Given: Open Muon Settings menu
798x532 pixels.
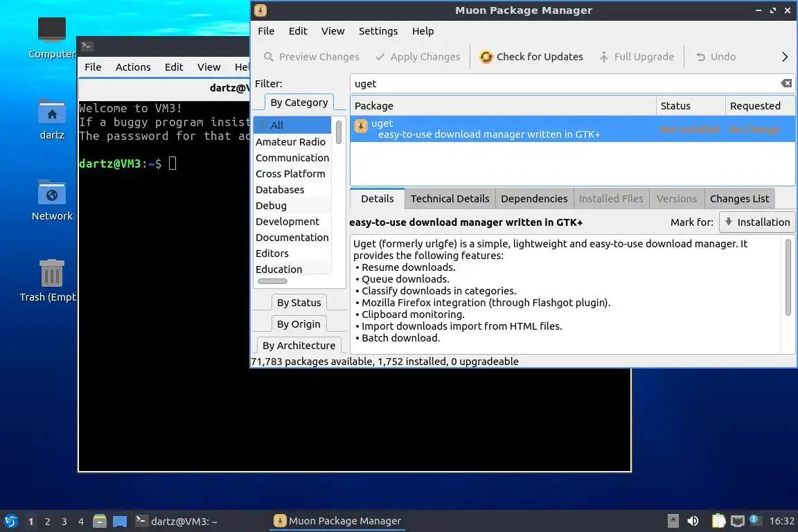Looking at the screenshot, I should click(x=378, y=31).
